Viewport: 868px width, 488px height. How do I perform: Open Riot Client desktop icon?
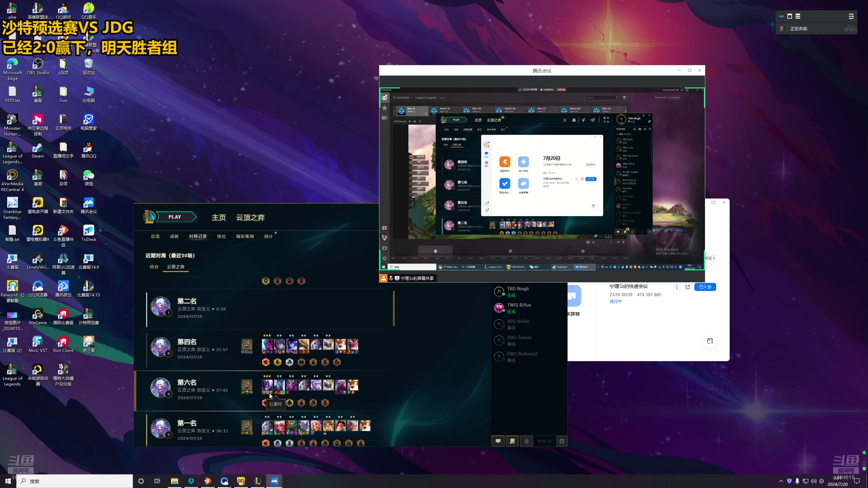(x=63, y=344)
